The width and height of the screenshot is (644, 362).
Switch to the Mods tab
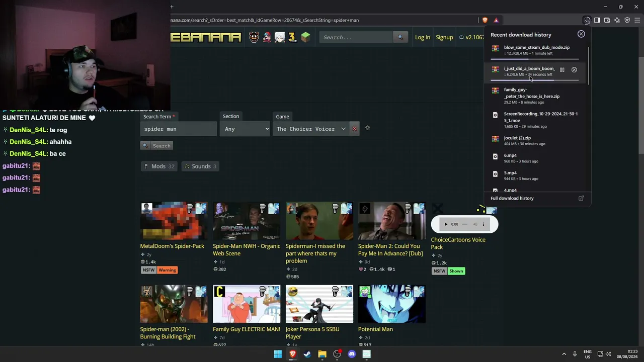pyautogui.click(x=159, y=166)
